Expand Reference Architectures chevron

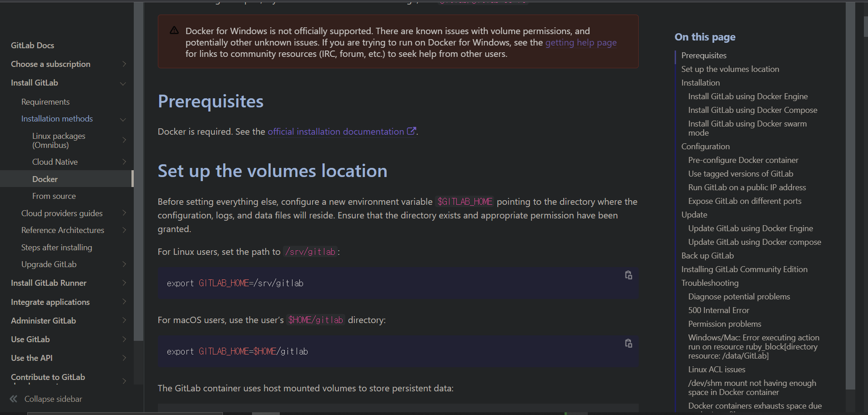tap(124, 230)
